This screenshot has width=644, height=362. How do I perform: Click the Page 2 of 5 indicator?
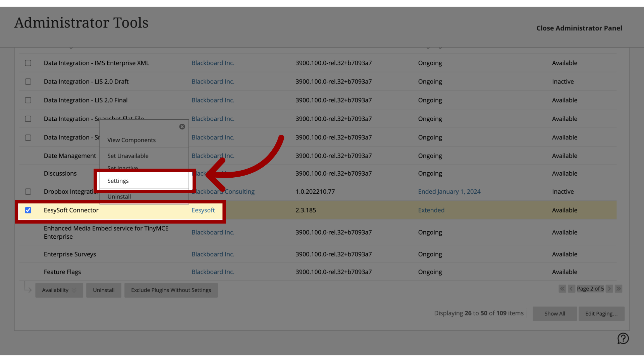(x=590, y=289)
